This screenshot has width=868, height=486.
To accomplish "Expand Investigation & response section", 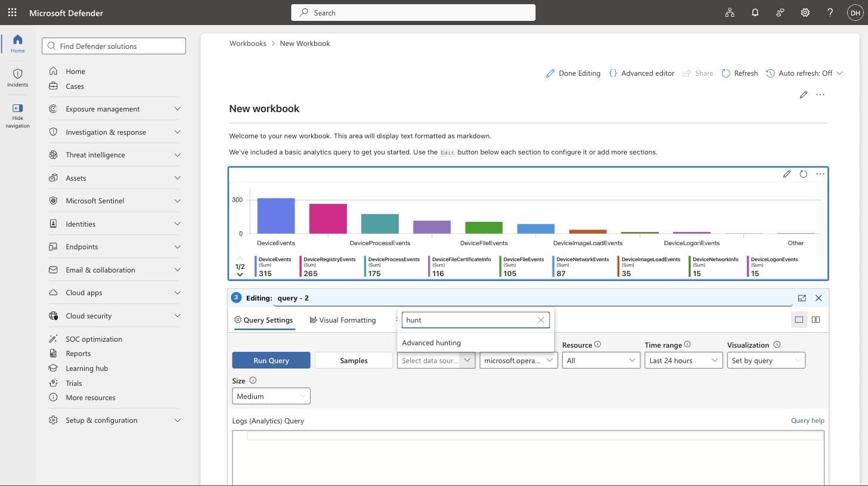I will click(x=177, y=132).
